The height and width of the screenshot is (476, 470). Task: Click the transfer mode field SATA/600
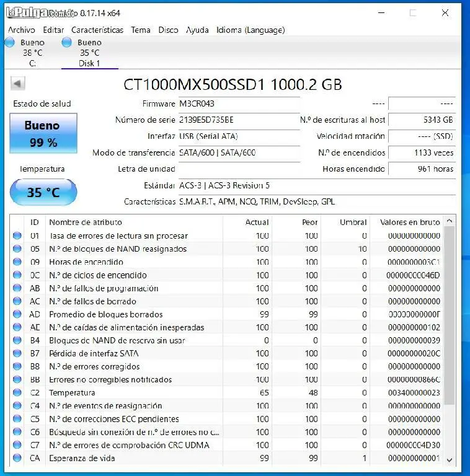tap(239, 152)
